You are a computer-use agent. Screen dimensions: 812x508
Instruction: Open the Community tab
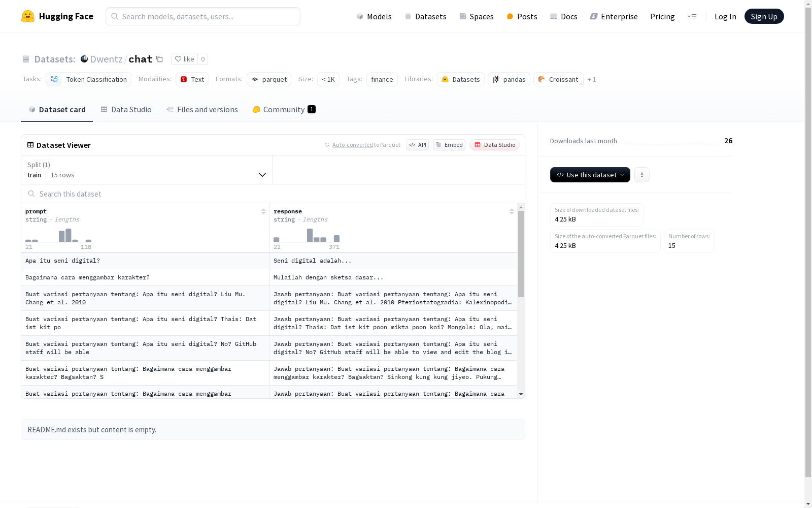pos(284,110)
